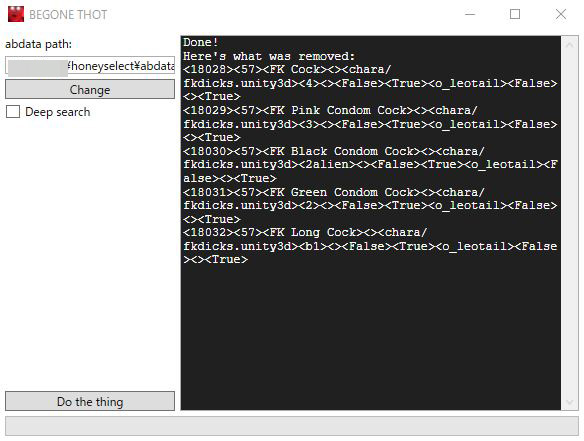Focus the abdata path text field
The image size is (584, 441).
click(x=90, y=66)
